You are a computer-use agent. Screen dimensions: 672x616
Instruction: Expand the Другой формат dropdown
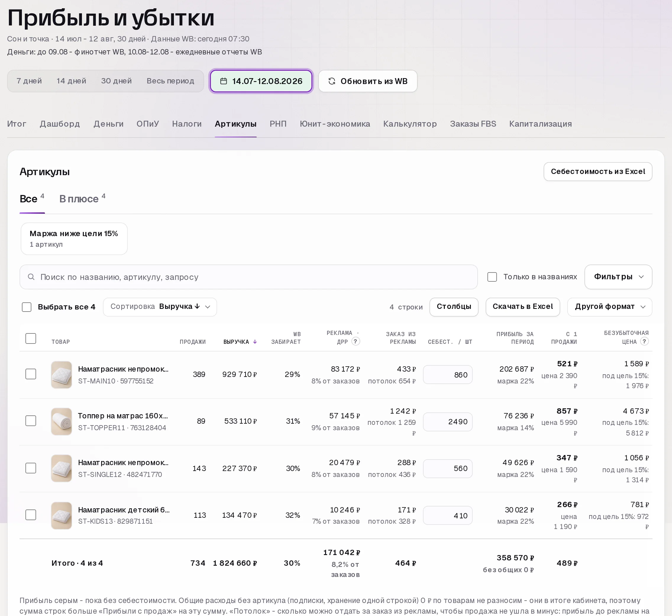pos(610,307)
